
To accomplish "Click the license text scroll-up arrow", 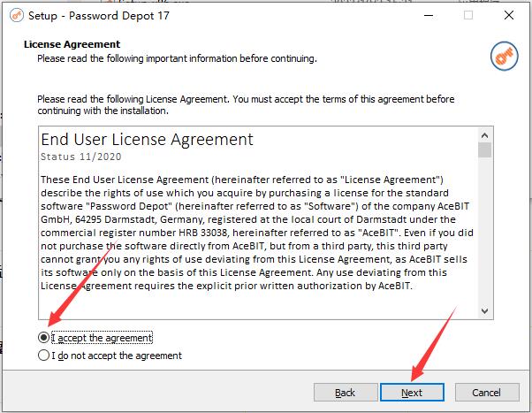I will click(x=484, y=135).
